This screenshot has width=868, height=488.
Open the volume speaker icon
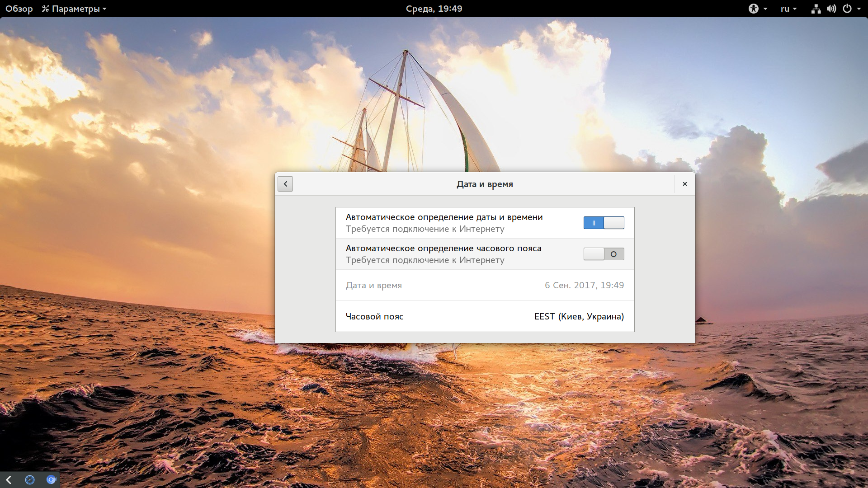[x=831, y=9]
